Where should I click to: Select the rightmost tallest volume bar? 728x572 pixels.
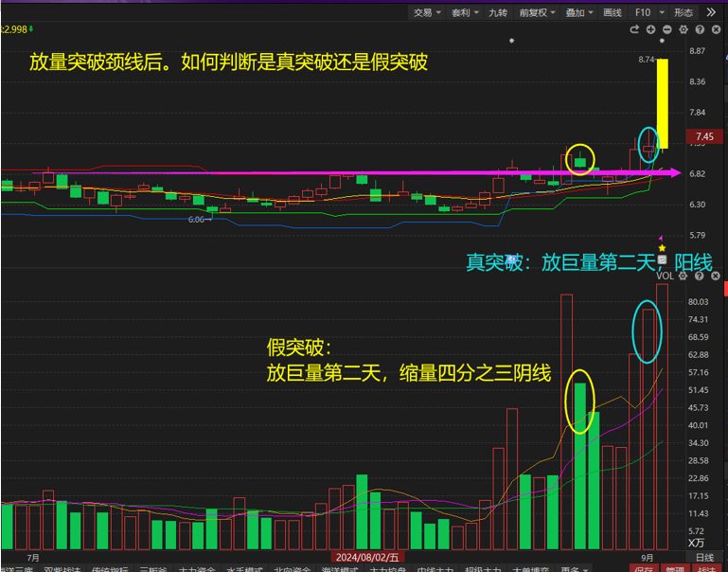coord(662,417)
